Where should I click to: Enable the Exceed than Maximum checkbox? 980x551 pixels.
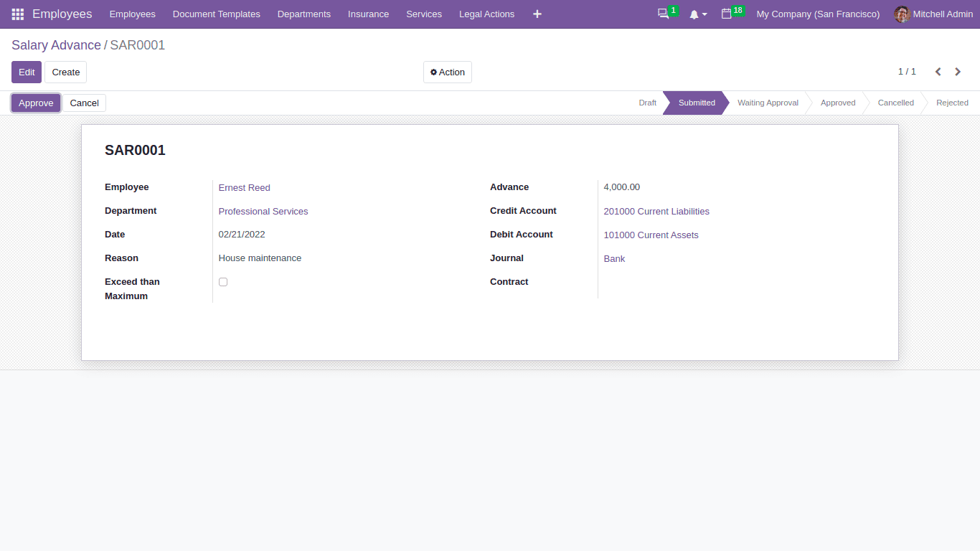[x=222, y=281]
